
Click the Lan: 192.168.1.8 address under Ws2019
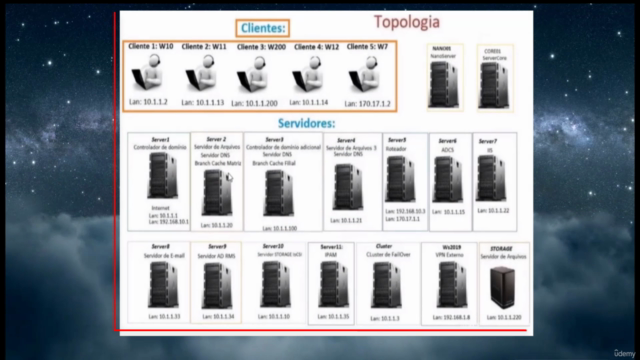[x=451, y=317]
